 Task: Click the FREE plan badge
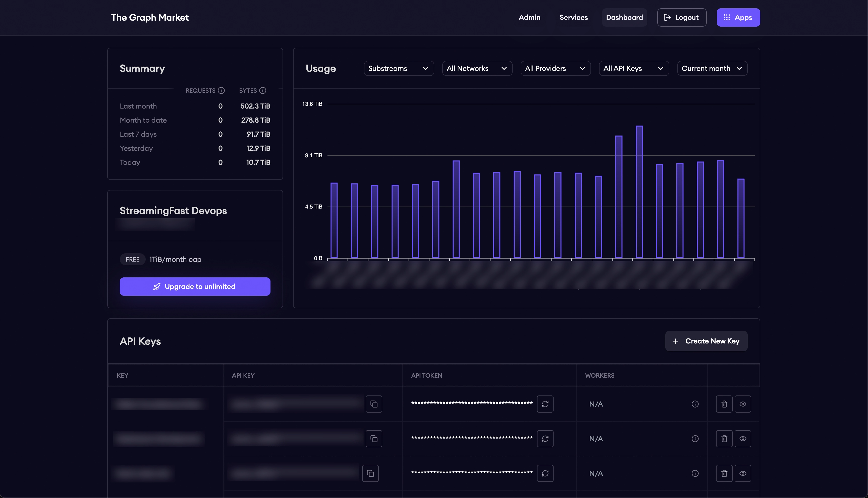[133, 260]
